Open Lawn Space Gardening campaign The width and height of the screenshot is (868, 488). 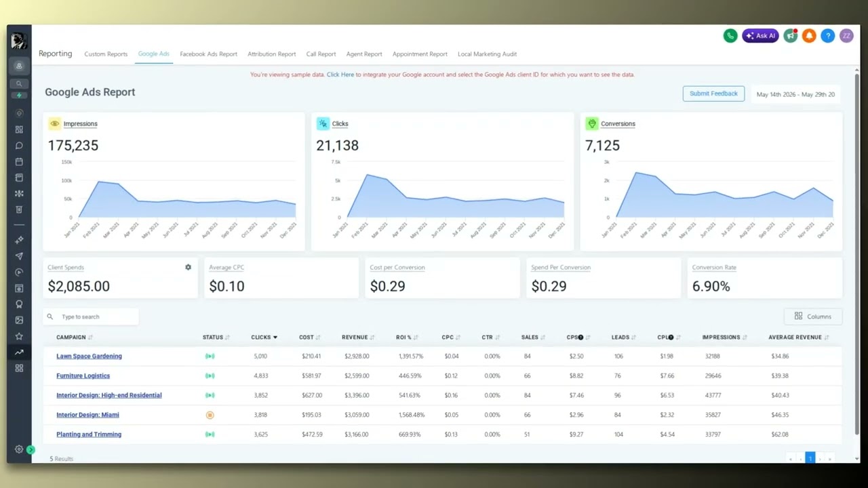click(x=89, y=356)
